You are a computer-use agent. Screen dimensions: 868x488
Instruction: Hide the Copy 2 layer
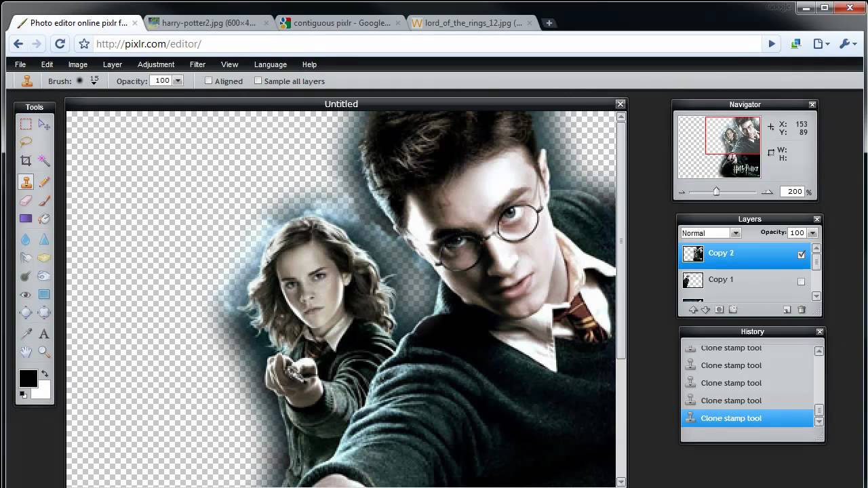[802, 255]
